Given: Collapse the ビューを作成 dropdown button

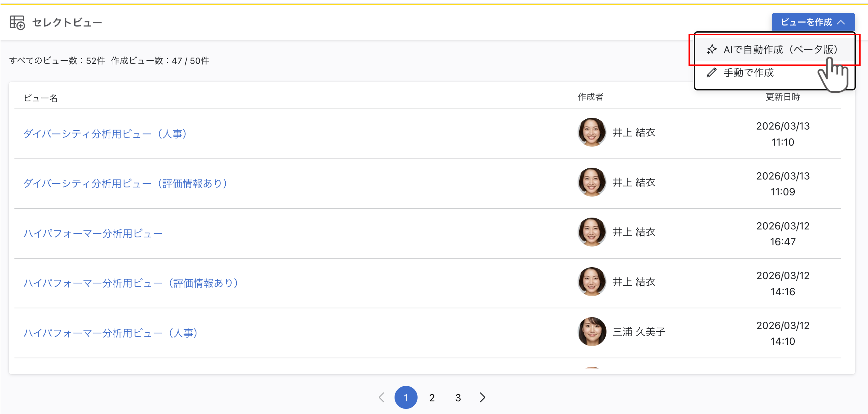Looking at the screenshot, I should coord(813,22).
